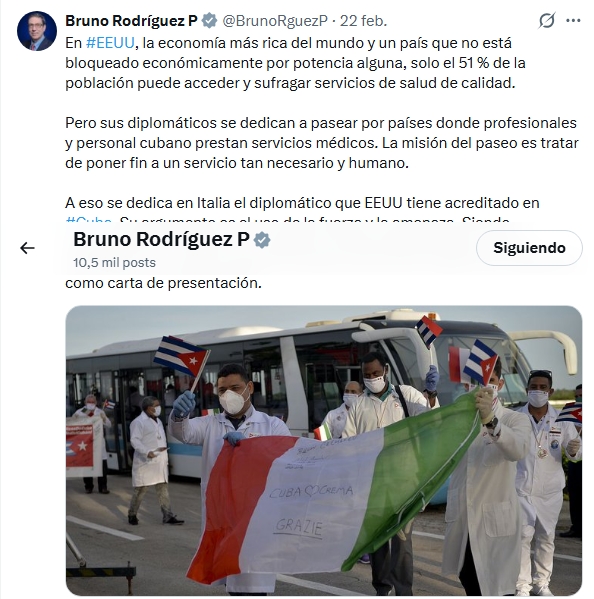Click the text 'como carta de presentación'

pyautogui.click(x=163, y=283)
